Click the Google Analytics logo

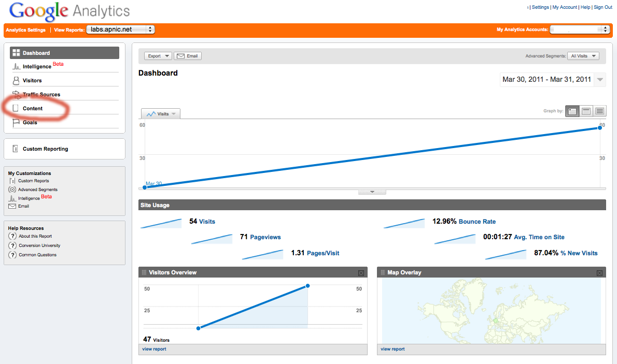click(69, 11)
